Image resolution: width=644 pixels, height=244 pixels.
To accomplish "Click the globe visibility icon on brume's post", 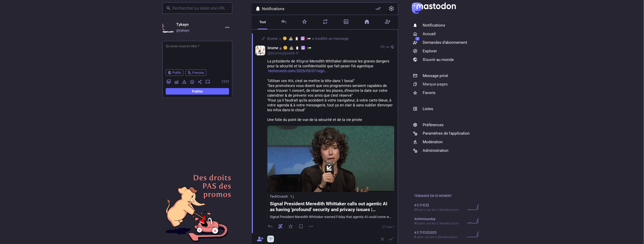I will tap(393, 47).
